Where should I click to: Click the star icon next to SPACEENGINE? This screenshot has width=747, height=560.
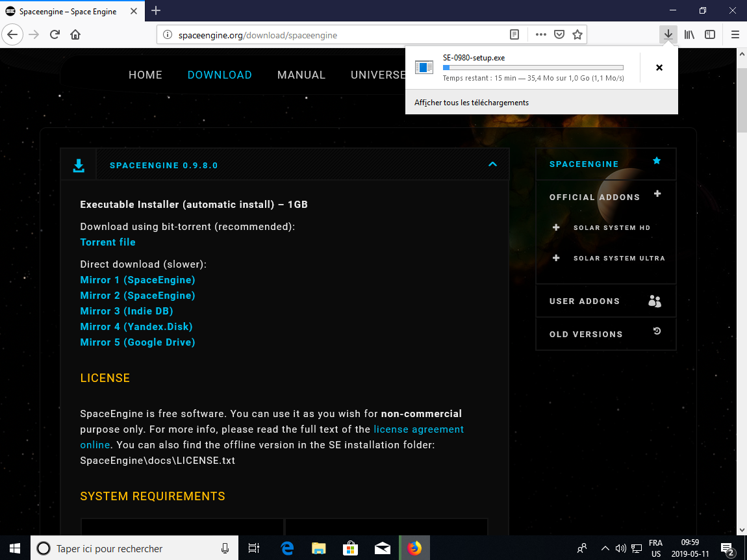(657, 160)
